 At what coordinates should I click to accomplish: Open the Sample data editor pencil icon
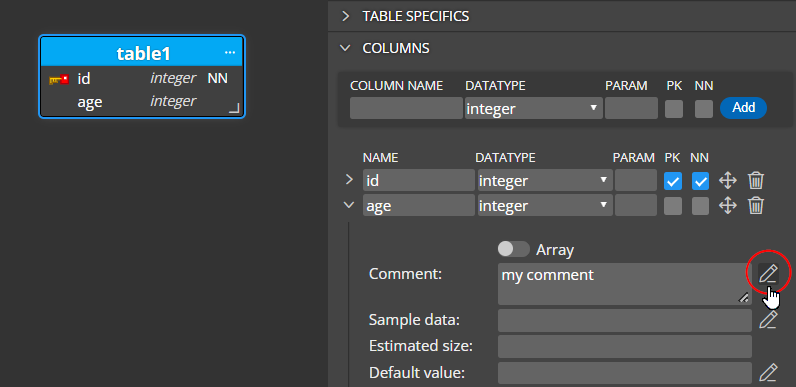pos(768,320)
